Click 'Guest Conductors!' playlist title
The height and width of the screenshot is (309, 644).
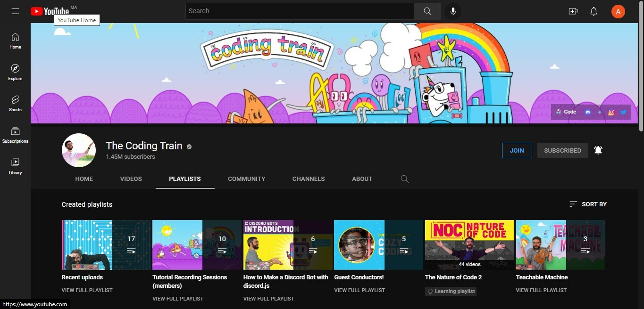[x=359, y=277]
